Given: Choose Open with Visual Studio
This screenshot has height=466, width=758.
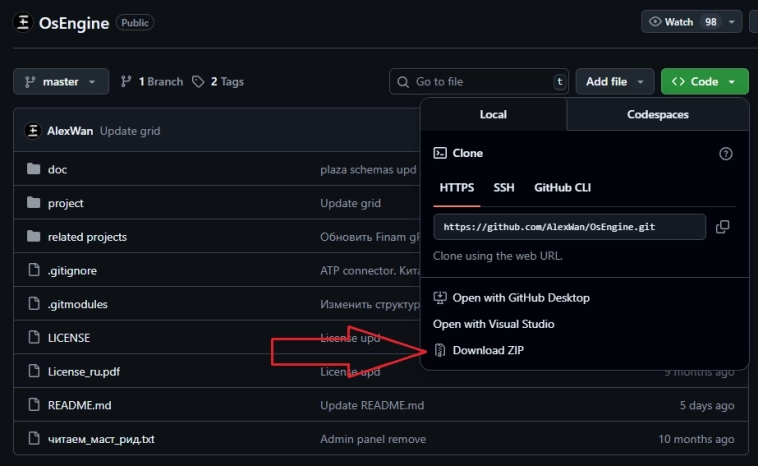Looking at the screenshot, I should pyautogui.click(x=494, y=324).
